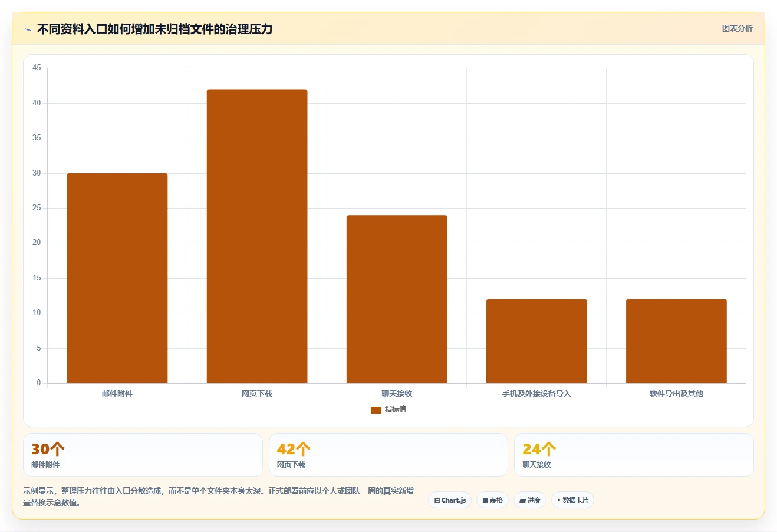Click the chart title 不同资料入口如何增加未归档文件的治理压力
The image size is (777, 532).
coord(154,29)
